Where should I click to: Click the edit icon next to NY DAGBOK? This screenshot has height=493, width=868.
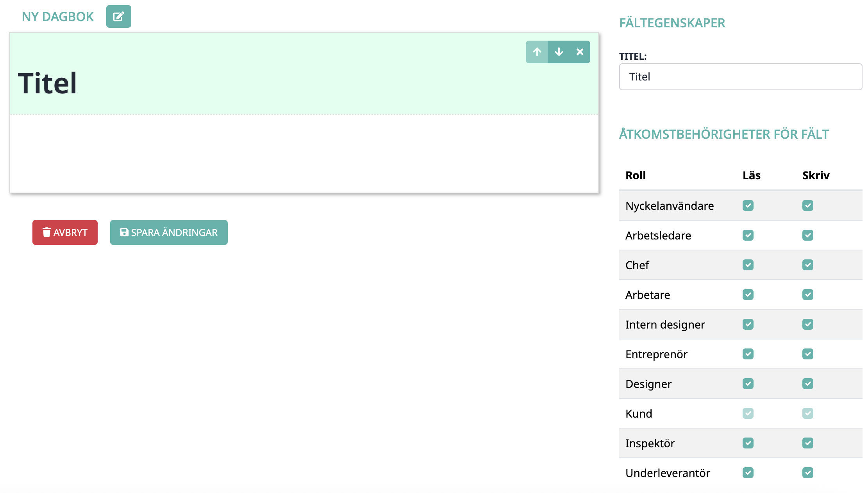118,16
